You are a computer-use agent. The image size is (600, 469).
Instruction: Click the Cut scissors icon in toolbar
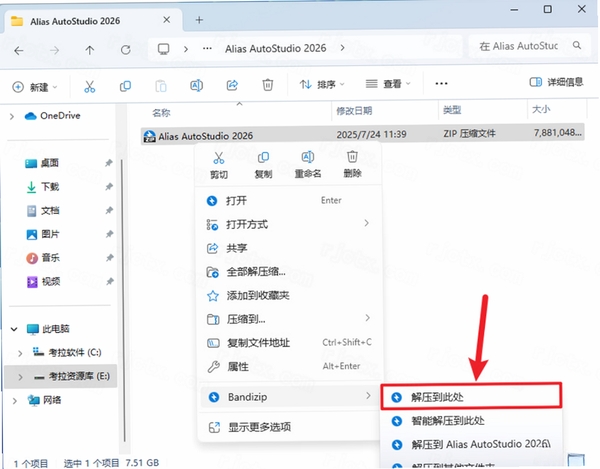coord(90,86)
